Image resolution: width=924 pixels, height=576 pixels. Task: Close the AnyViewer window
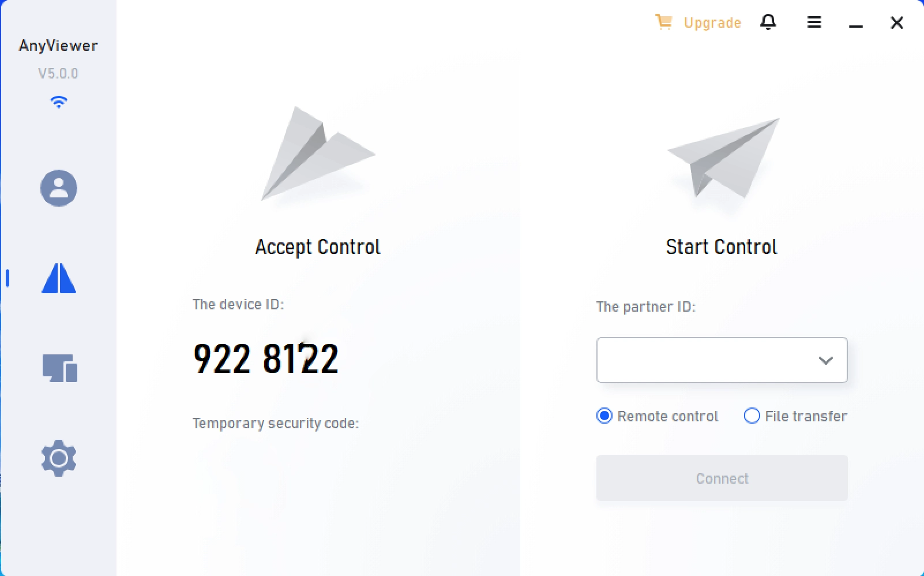pos(896,23)
